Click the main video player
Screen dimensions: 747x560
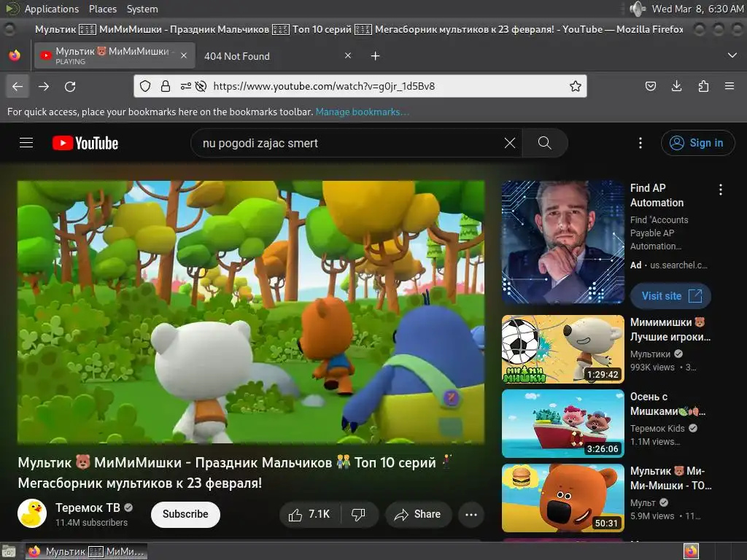[x=251, y=312]
